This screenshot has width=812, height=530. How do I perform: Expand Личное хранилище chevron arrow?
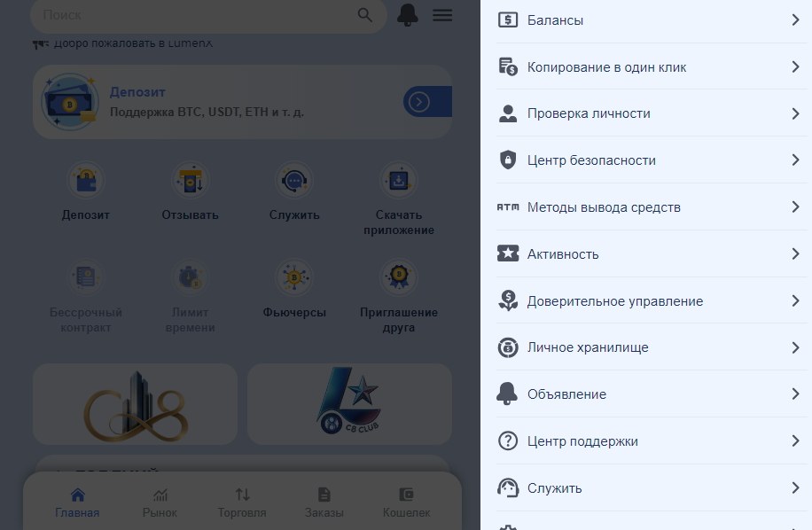(x=796, y=347)
